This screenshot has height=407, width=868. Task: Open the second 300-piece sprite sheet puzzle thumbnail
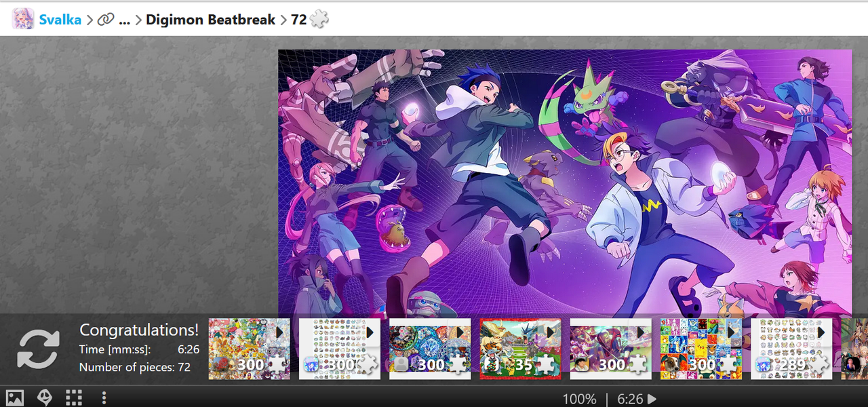(x=339, y=349)
